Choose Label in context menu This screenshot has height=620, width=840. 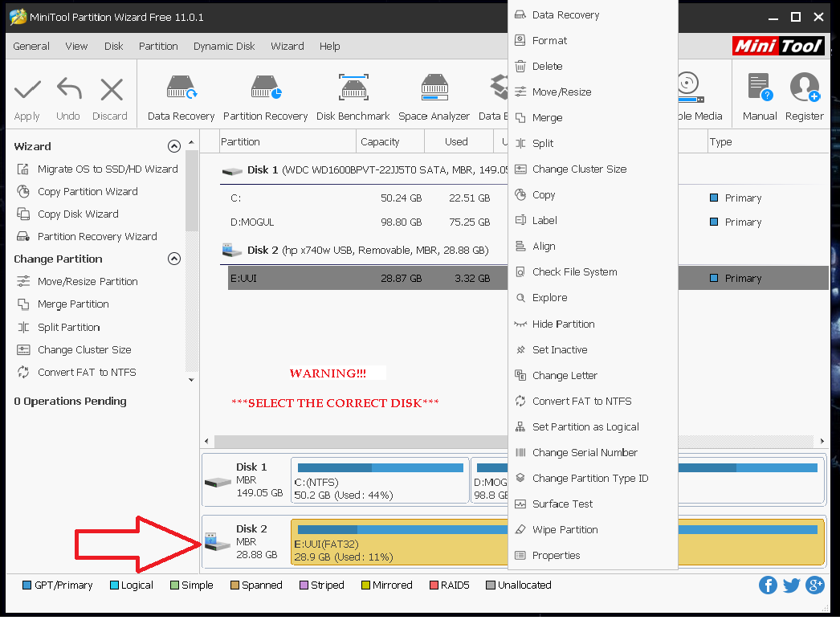(593, 221)
